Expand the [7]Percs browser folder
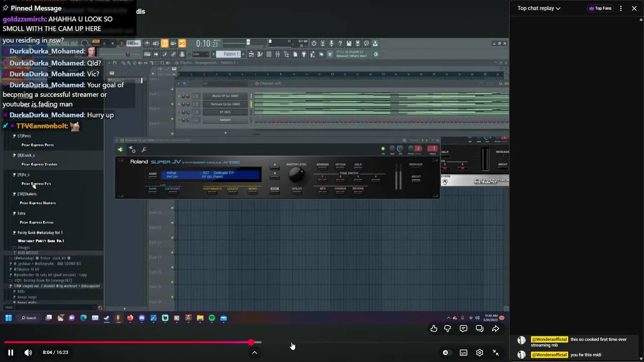The image size is (644, 362). (x=24, y=136)
